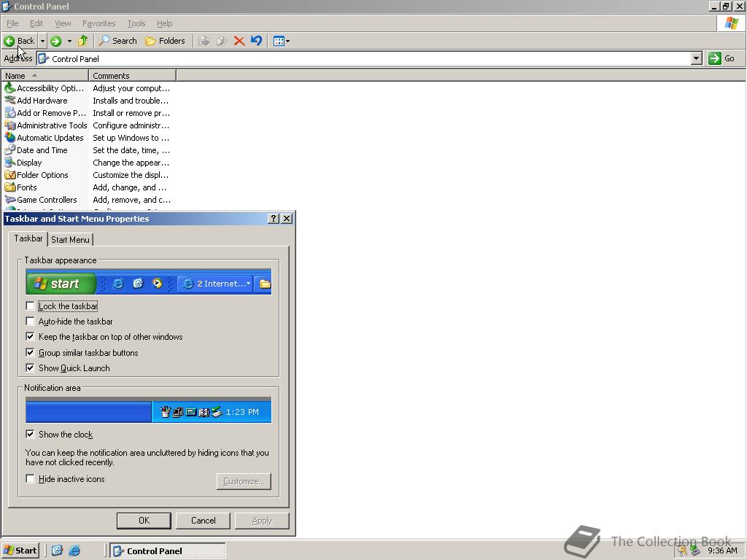Click the green Forward arrow icon
The width and height of the screenshot is (747, 560).
[55, 41]
